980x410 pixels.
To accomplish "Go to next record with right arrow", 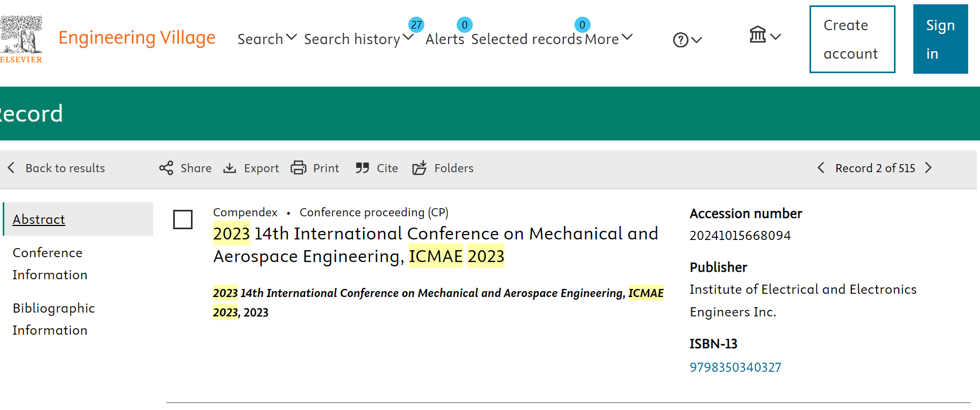I will [x=928, y=168].
